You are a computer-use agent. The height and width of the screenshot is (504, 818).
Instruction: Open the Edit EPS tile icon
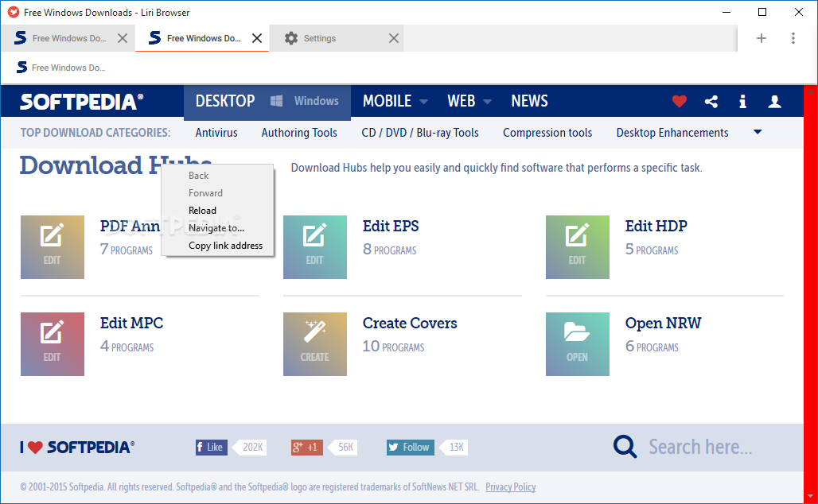pos(315,247)
